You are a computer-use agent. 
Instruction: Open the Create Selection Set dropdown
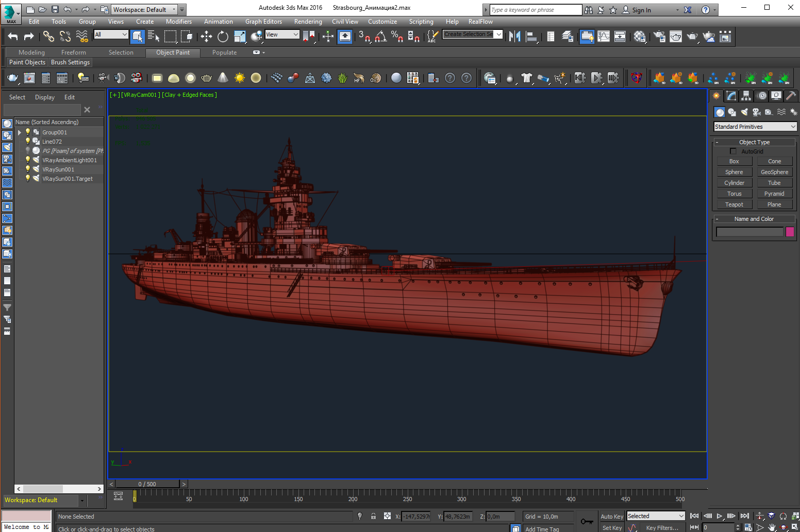click(473, 35)
